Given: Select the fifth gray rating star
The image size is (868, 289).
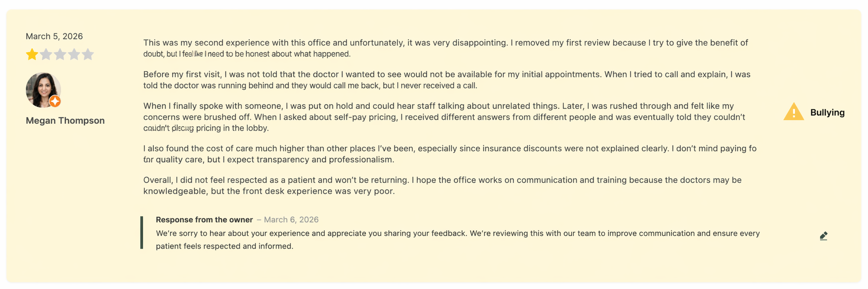Looking at the screenshot, I should coord(88,54).
